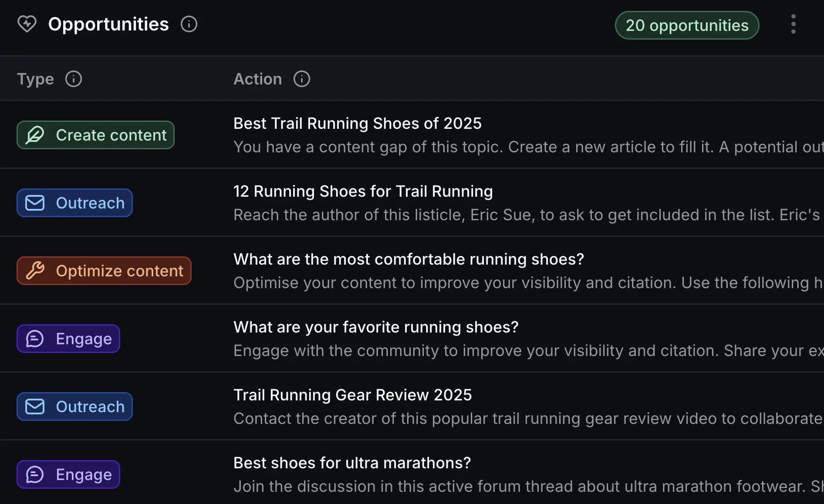Open the three-dot more options menu
Screen dimensions: 824x504
pyautogui.click(x=793, y=24)
